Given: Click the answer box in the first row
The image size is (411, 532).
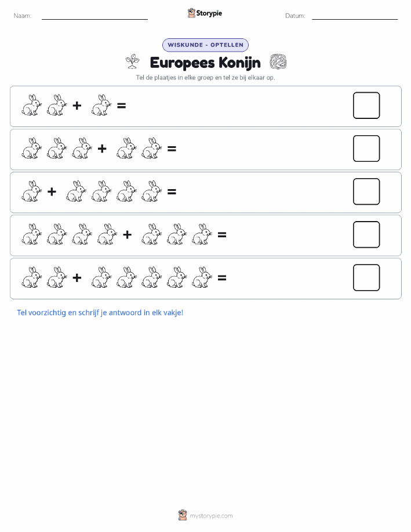Looking at the screenshot, I should click(366, 105).
